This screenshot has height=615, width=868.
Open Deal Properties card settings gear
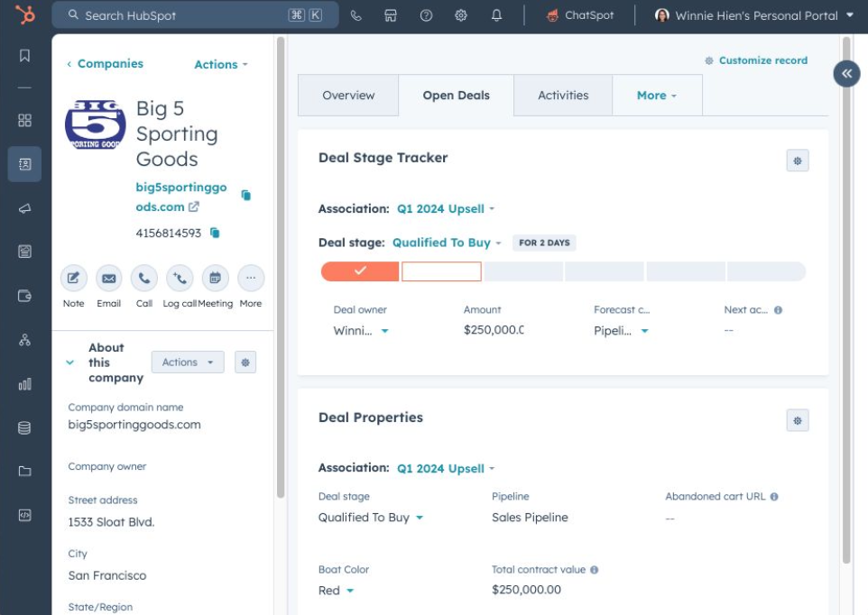[x=797, y=420]
